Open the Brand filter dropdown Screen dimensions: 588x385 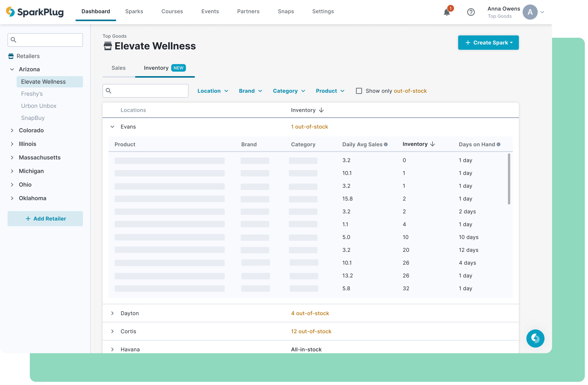250,91
